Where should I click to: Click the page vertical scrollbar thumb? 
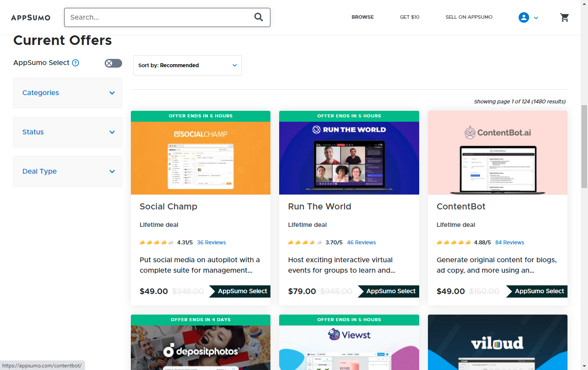(585, 146)
